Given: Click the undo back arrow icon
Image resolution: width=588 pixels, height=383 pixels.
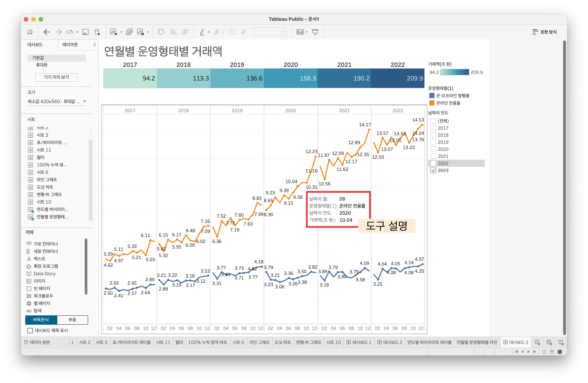Looking at the screenshot, I should point(47,32).
